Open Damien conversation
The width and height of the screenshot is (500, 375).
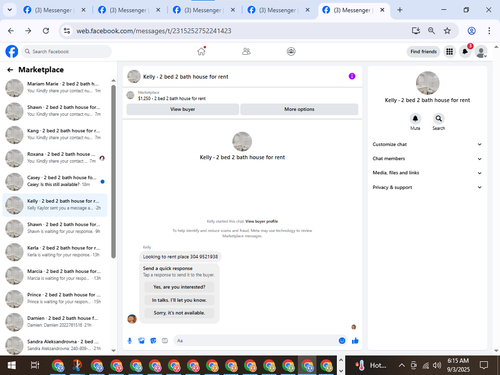point(55,322)
